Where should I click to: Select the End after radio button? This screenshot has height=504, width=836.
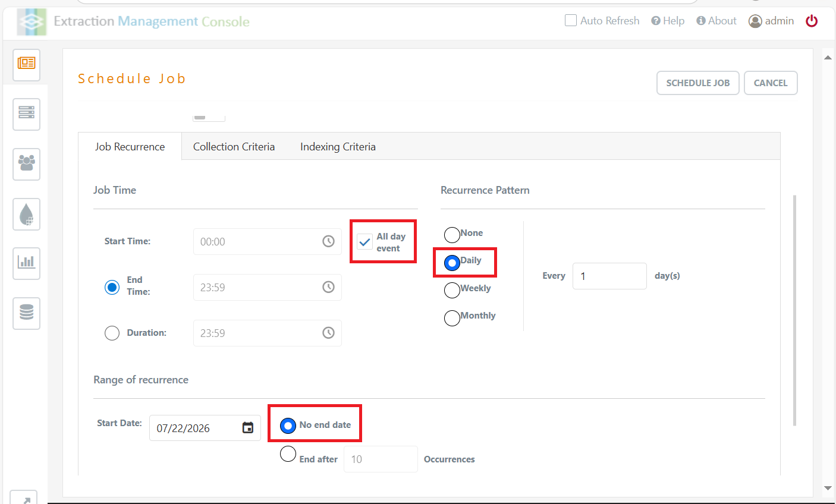click(x=288, y=454)
